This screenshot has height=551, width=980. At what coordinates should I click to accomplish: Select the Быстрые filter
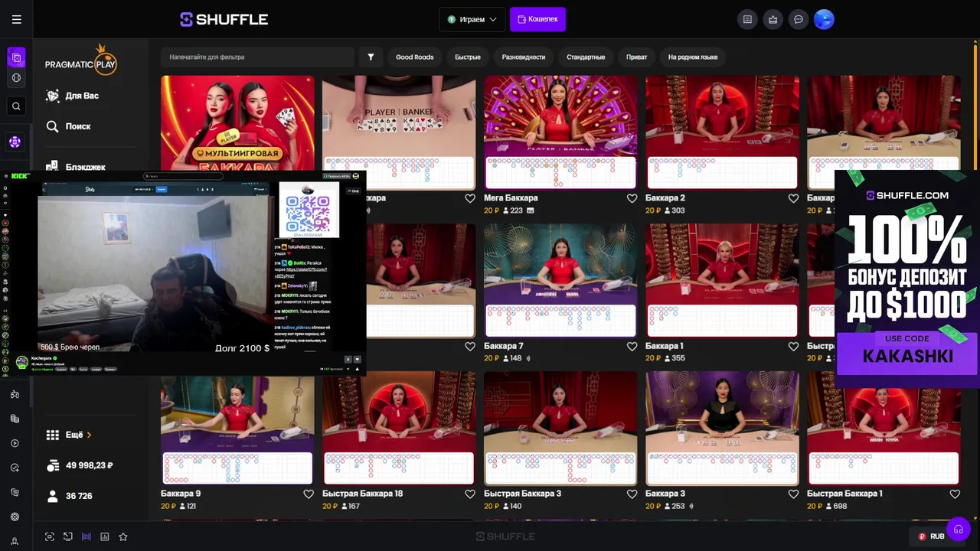point(468,57)
